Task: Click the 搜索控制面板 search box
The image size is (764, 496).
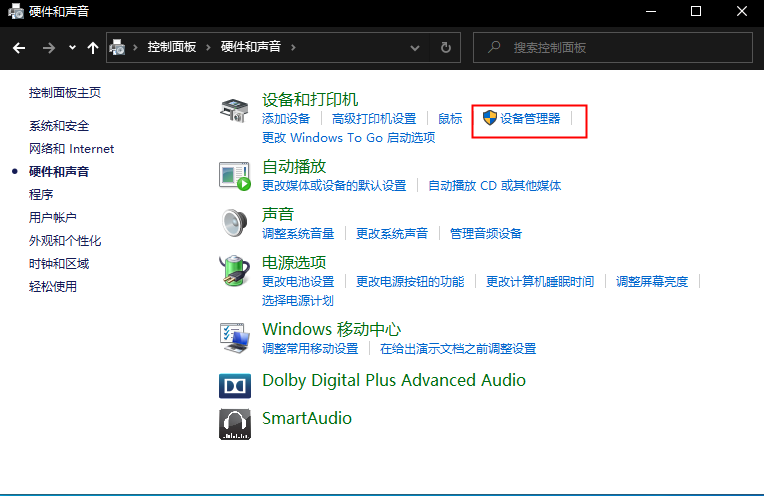Action: (x=613, y=47)
